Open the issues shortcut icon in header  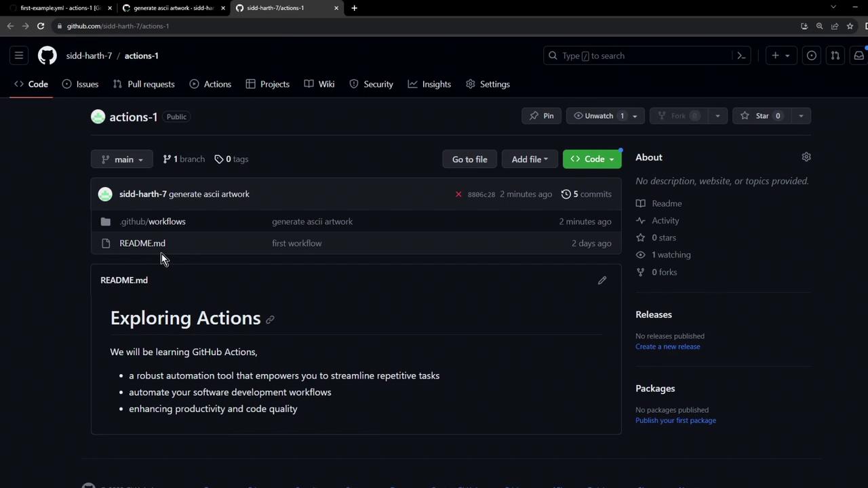coord(812,56)
